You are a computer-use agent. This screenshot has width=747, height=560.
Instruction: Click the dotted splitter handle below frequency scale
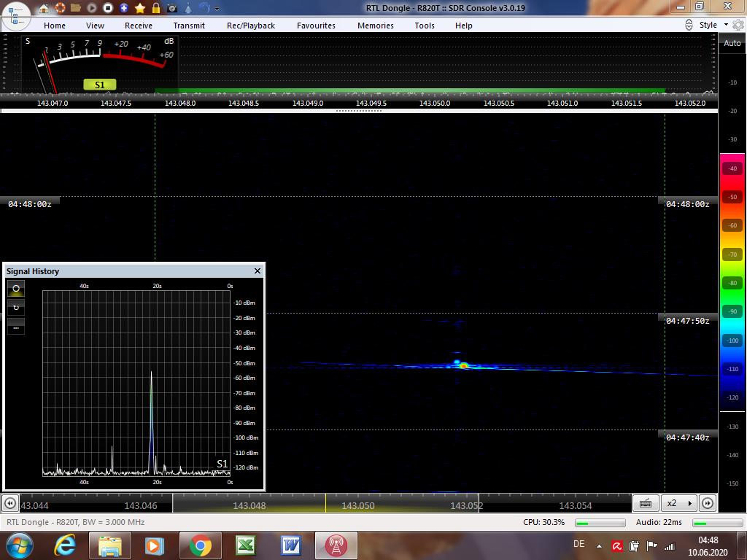[x=359, y=111]
